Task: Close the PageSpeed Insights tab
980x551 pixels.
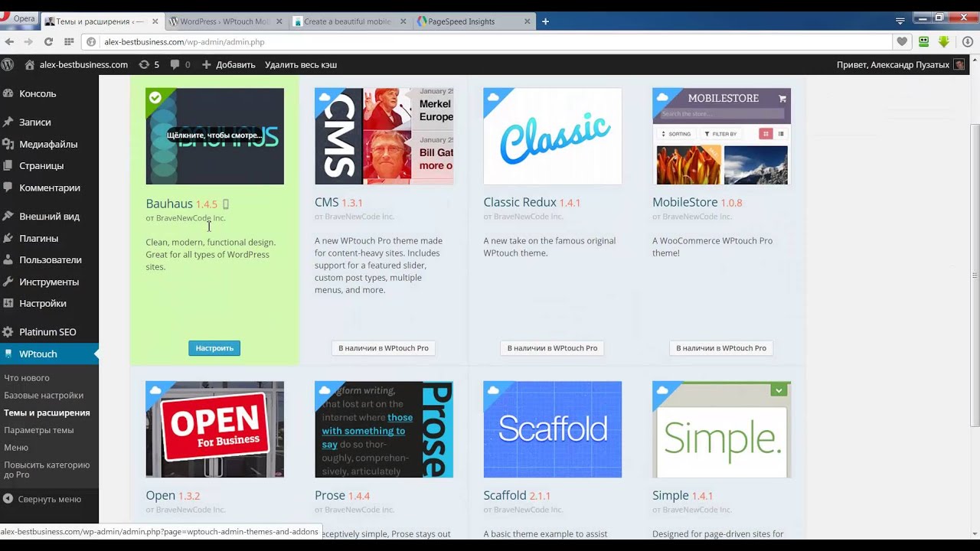Action: (x=527, y=21)
